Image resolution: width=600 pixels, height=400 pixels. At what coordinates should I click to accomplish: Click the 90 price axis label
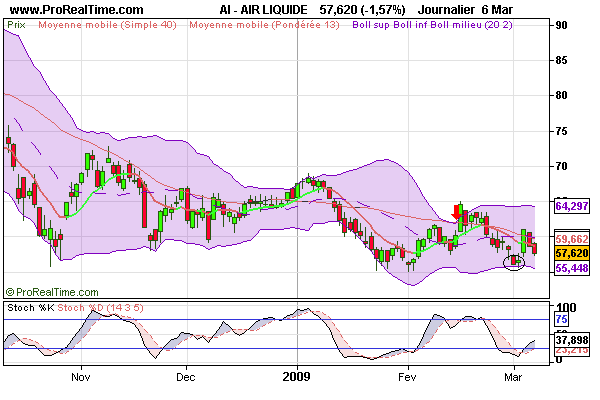[x=561, y=25]
